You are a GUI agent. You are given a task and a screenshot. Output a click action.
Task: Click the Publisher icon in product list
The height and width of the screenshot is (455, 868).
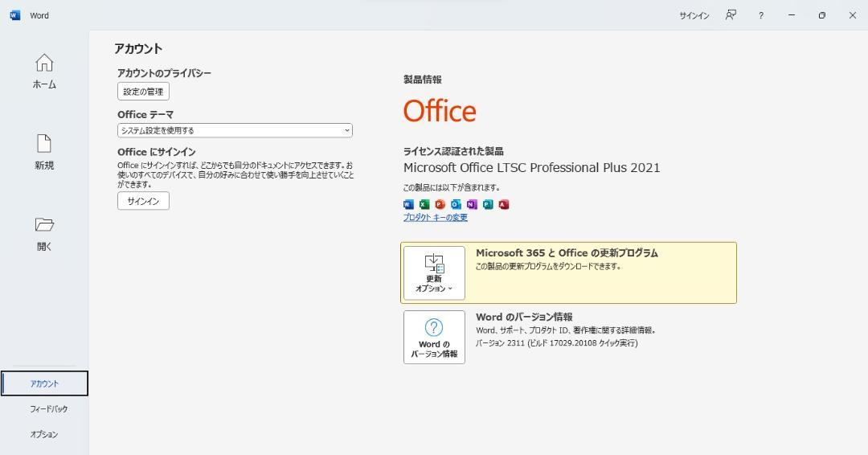pos(488,204)
